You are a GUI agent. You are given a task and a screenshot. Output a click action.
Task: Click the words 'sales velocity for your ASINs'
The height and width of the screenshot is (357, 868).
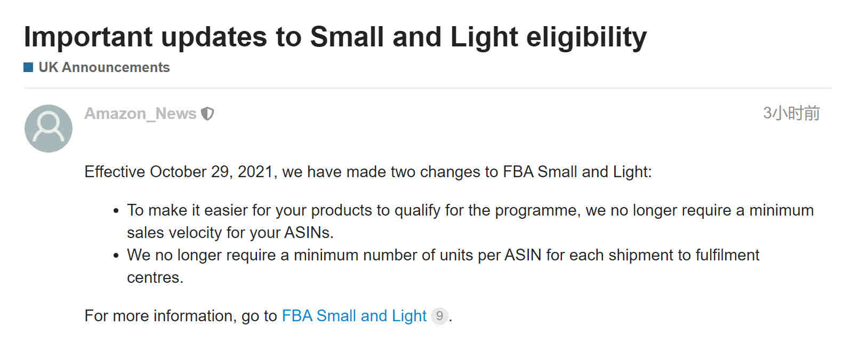pyautogui.click(x=228, y=233)
